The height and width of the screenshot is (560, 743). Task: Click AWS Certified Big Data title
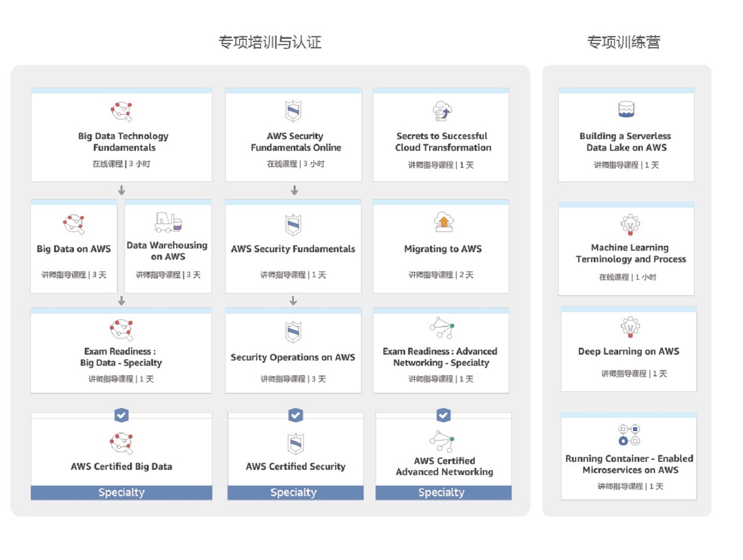(x=122, y=467)
